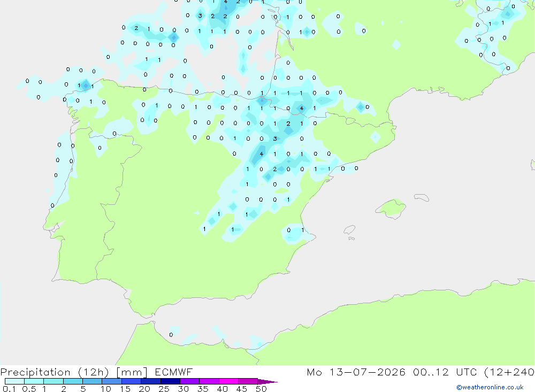
Task: Click the '35' legend value label
Action: click(x=203, y=389)
